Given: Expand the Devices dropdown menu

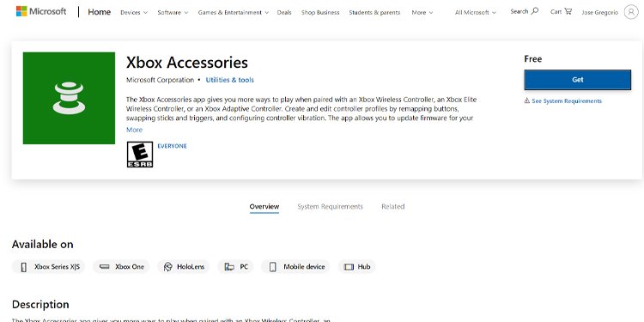Looking at the screenshot, I should coord(133,13).
